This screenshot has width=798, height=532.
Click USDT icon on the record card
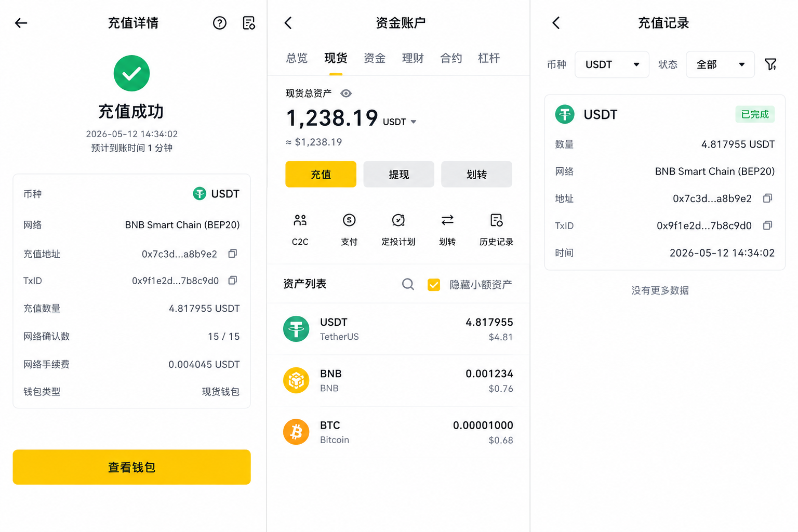coord(565,114)
